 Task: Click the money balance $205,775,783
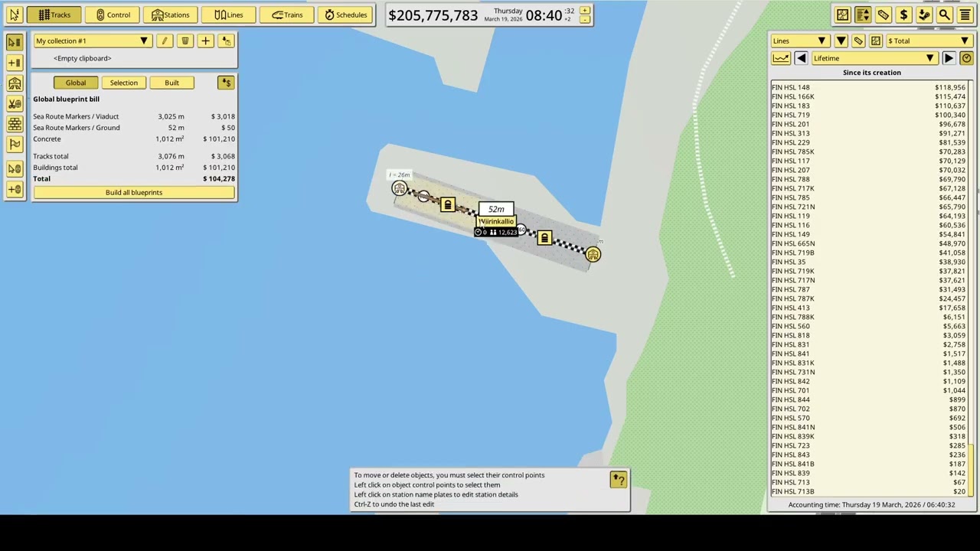pyautogui.click(x=433, y=15)
